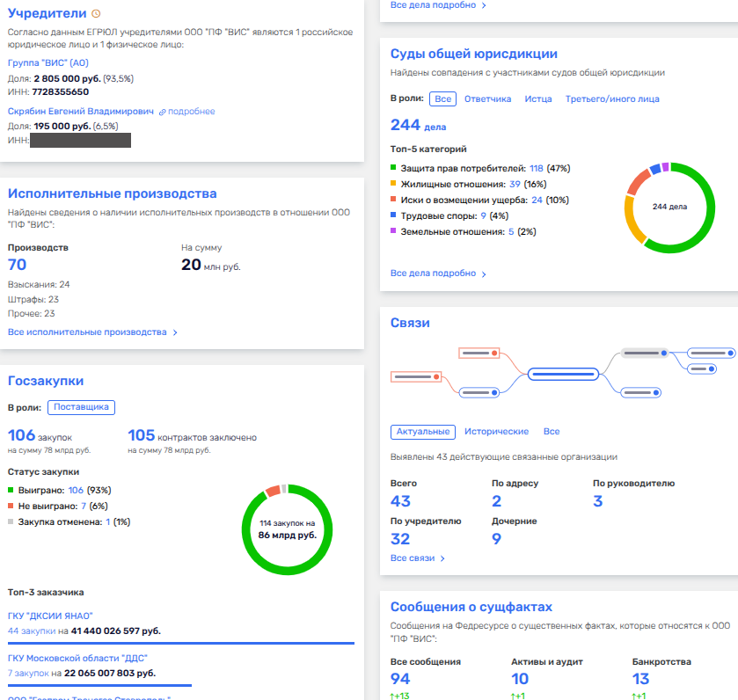738x700 pixels.
Task: Open Скрябин Евгений Владимирович profile
Action: 80,112
